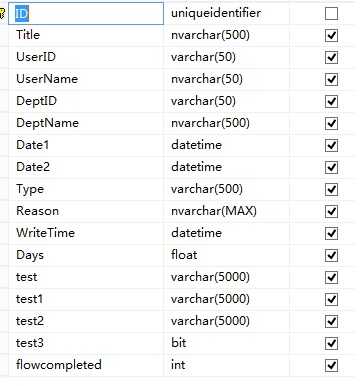This screenshot has height=386, width=364.
Task: Open data type nvarchar(MAX) for Reason
Action: tap(226, 211)
